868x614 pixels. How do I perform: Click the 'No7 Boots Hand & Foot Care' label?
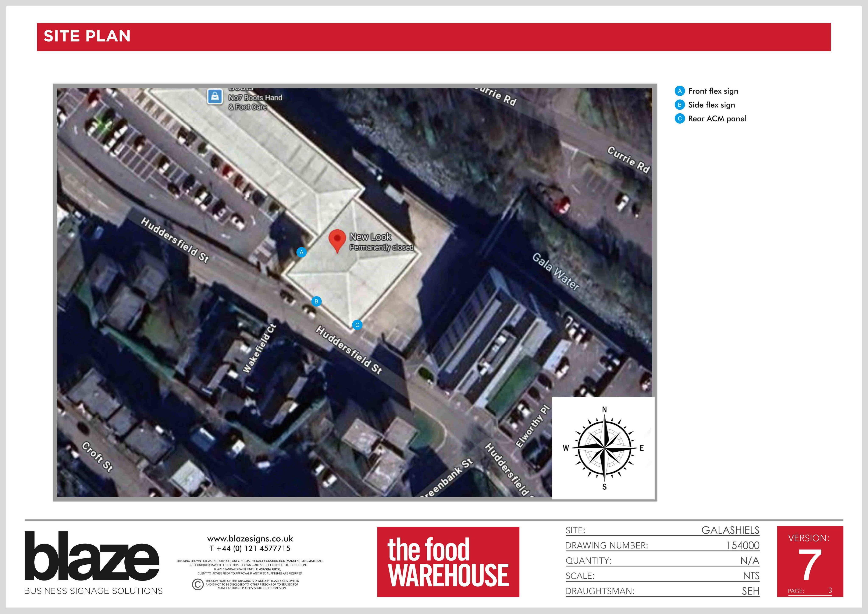pos(255,102)
